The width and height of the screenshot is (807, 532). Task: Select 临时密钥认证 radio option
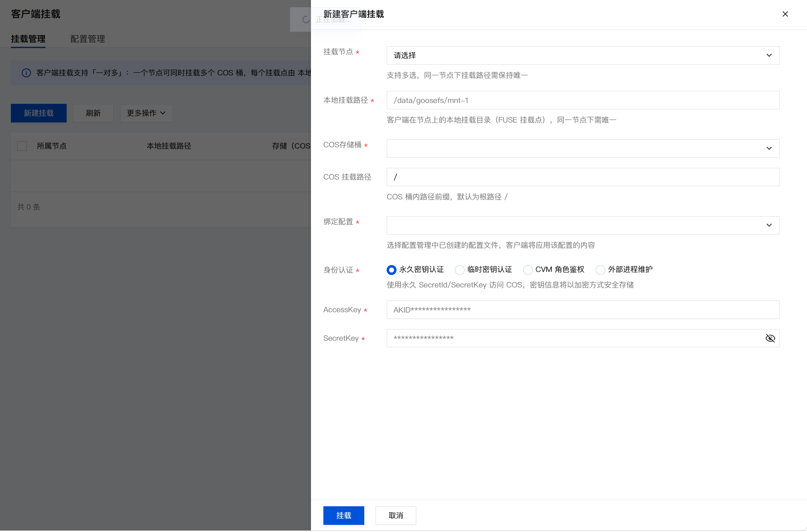pos(459,270)
